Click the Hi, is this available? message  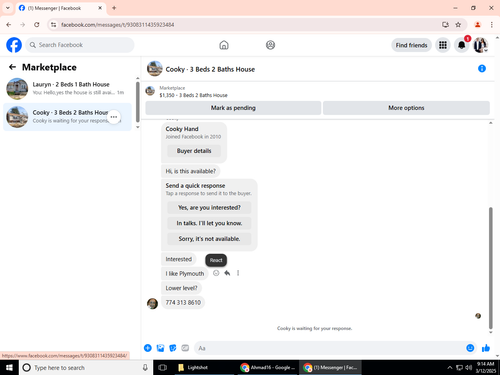(x=191, y=171)
